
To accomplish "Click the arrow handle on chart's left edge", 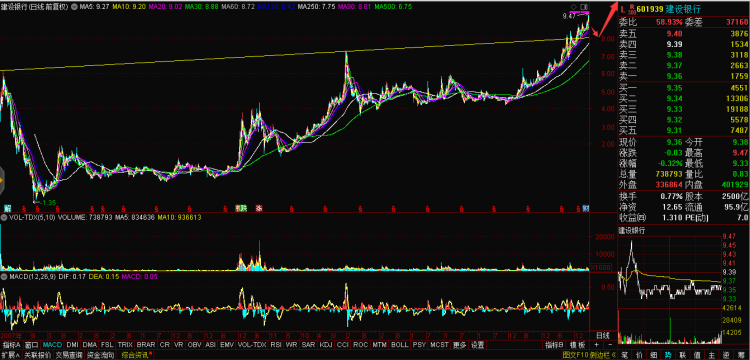I will coord(2,180).
